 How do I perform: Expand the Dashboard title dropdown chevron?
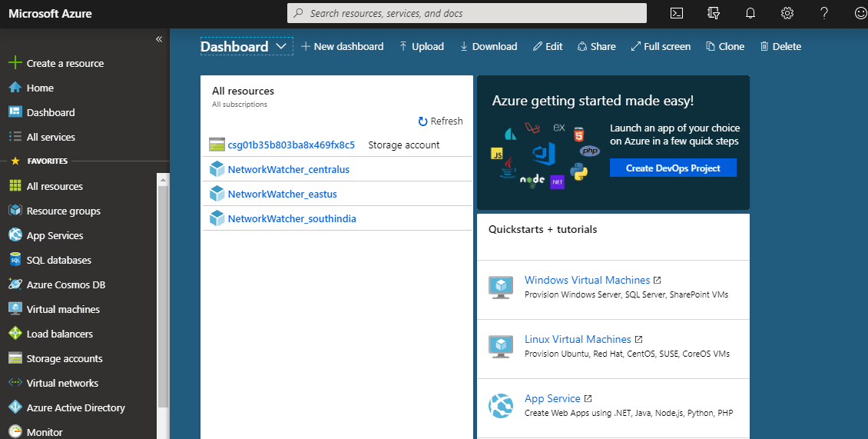coord(281,47)
